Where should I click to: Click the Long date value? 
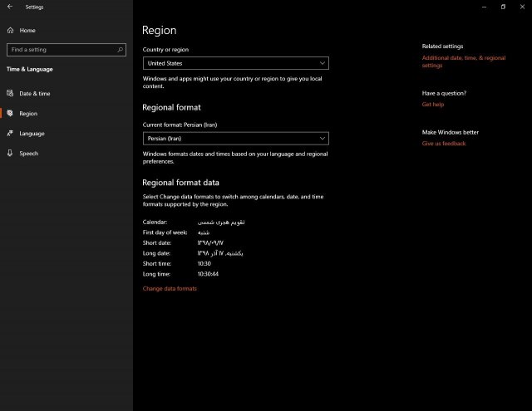(x=220, y=253)
